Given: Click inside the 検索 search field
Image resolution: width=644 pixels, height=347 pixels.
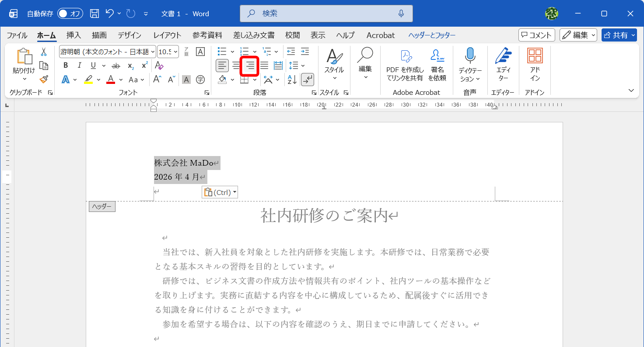Looking at the screenshot, I should pyautogui.click(x=326, y=14).
